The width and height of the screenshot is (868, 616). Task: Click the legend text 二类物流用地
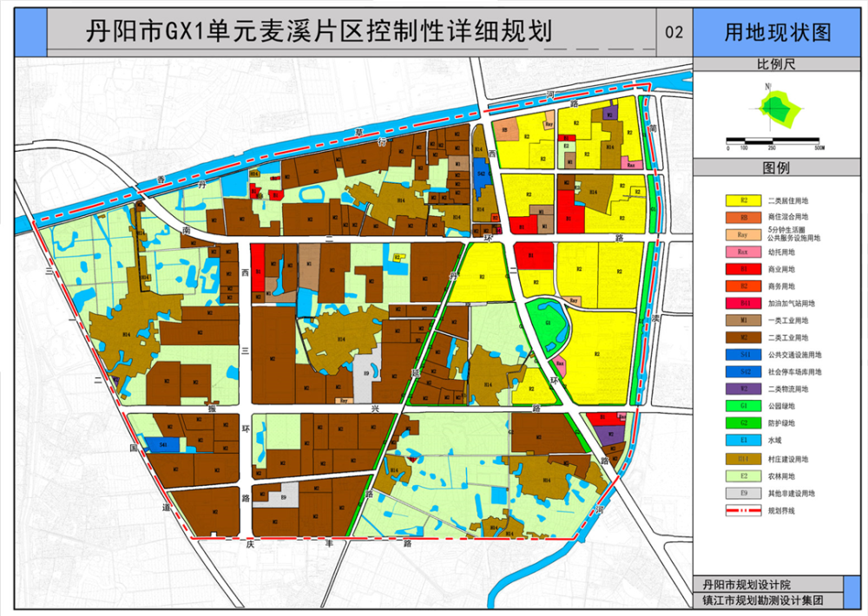click(788, 389)
